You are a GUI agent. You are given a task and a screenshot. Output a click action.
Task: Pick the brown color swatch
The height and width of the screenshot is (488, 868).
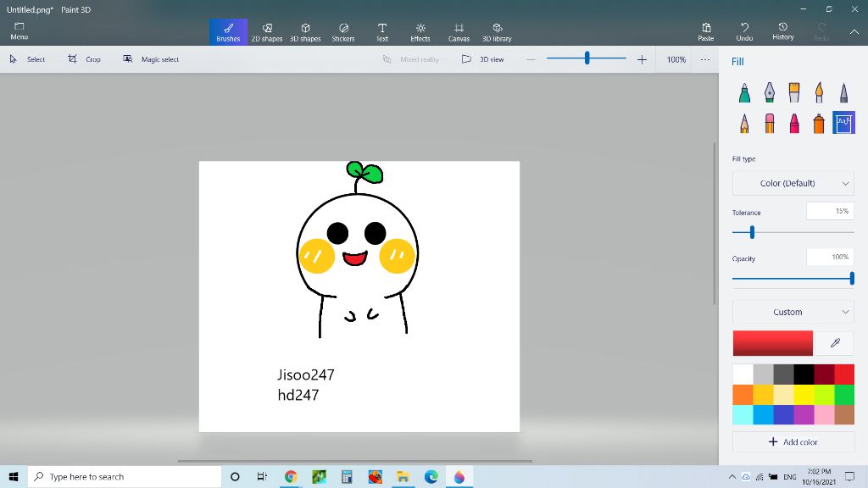click(x=844, y=414)
